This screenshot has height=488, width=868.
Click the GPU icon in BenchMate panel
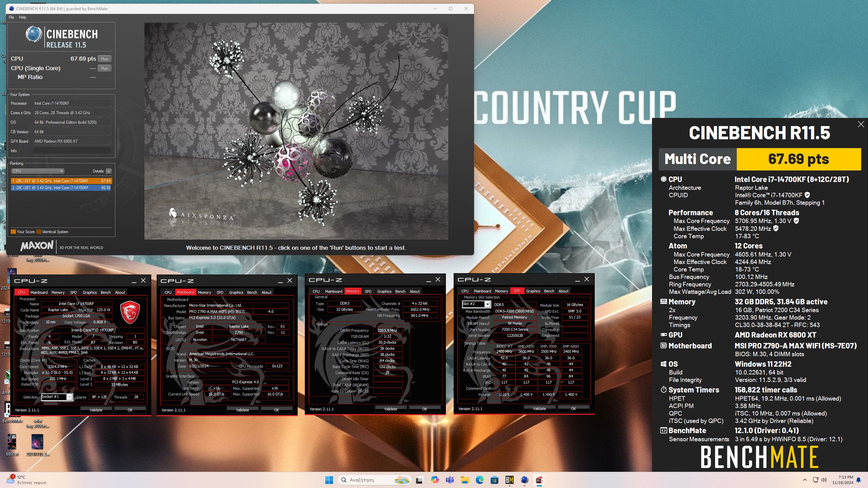[x=664, y=335]
